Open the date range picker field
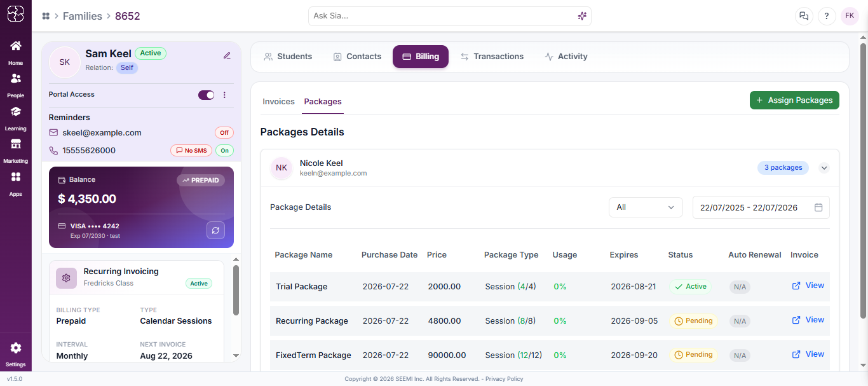The height and width of the screenshot is (386, 868). click(761, 207)
